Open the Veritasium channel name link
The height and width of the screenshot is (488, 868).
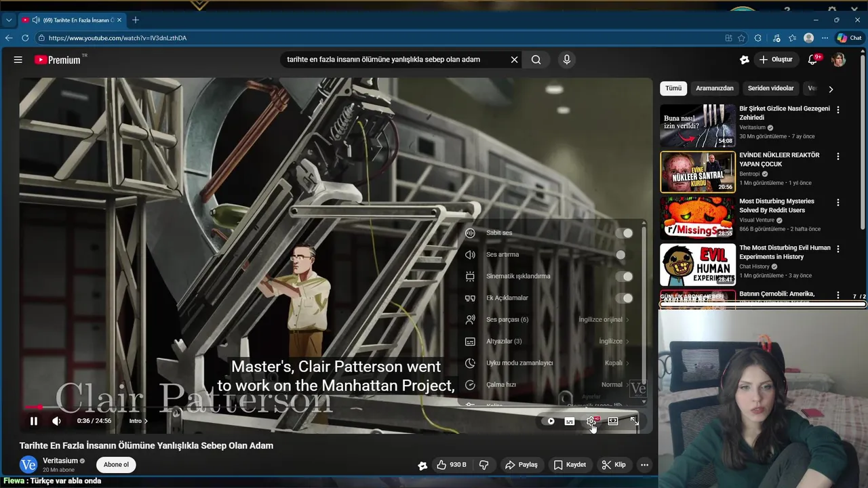pyautogui.click(x=60, y=461)
